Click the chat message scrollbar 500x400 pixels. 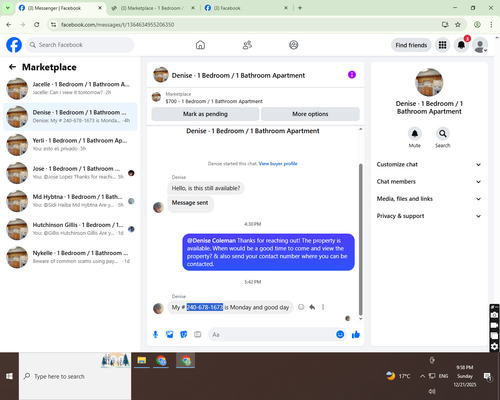[x=360, y=239]
